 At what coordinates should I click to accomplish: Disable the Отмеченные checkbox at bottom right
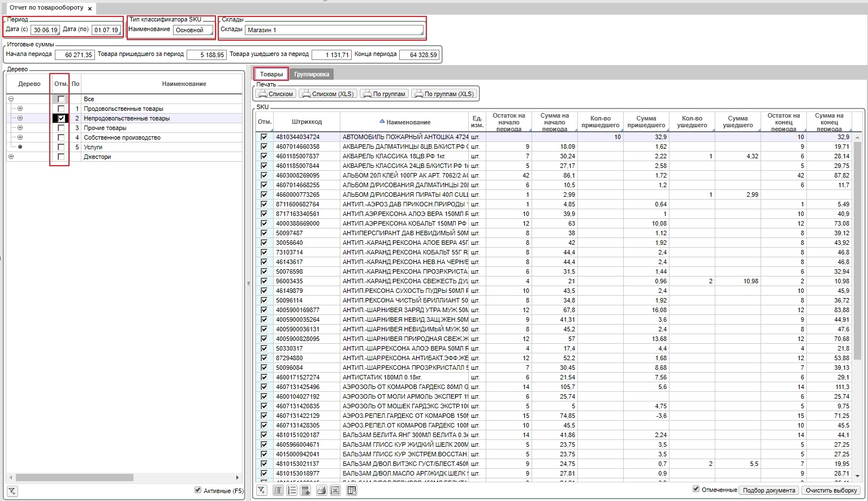click(696, 489)
